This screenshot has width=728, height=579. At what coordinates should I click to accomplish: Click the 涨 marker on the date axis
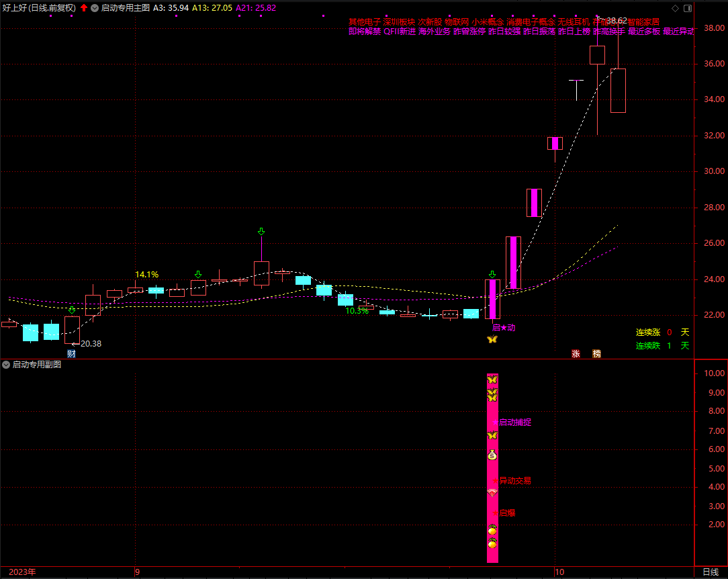576,354
